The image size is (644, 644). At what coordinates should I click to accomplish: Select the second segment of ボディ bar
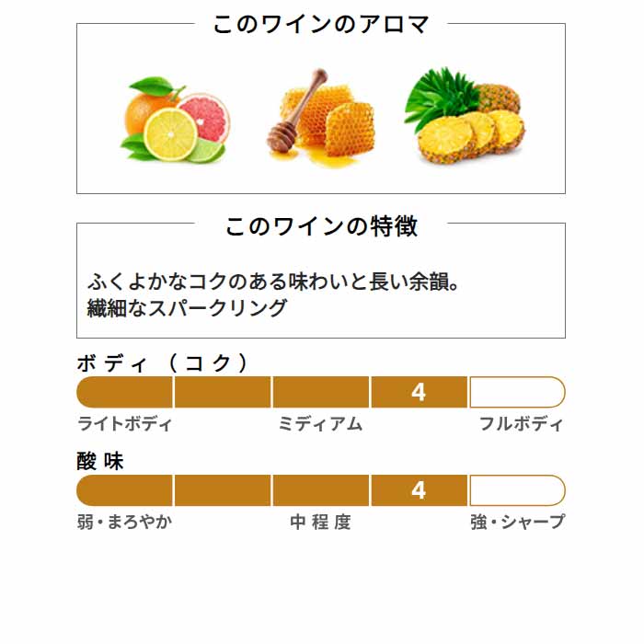[x=223, y=392]
